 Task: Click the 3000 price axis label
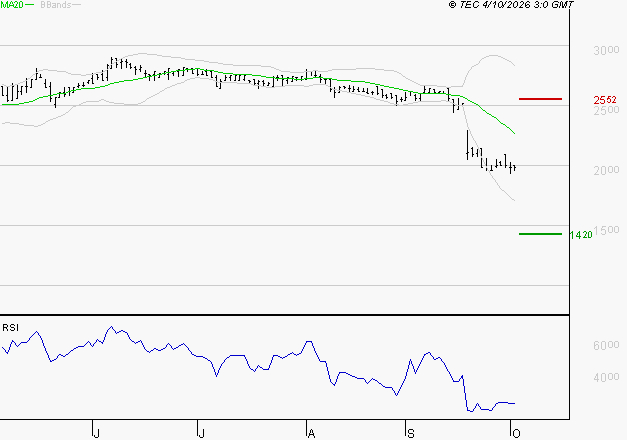606,50
